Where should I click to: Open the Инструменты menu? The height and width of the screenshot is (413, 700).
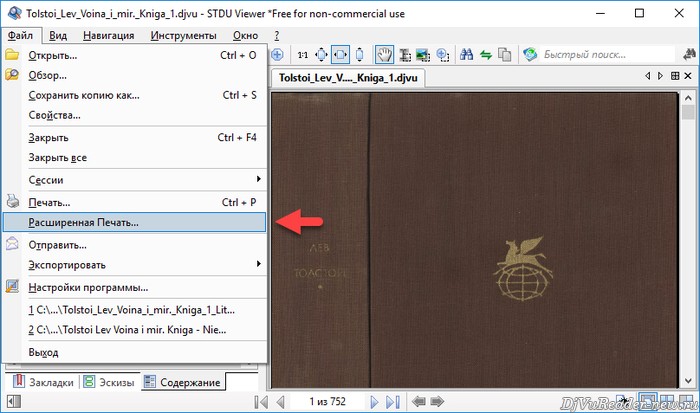[183, 35]
